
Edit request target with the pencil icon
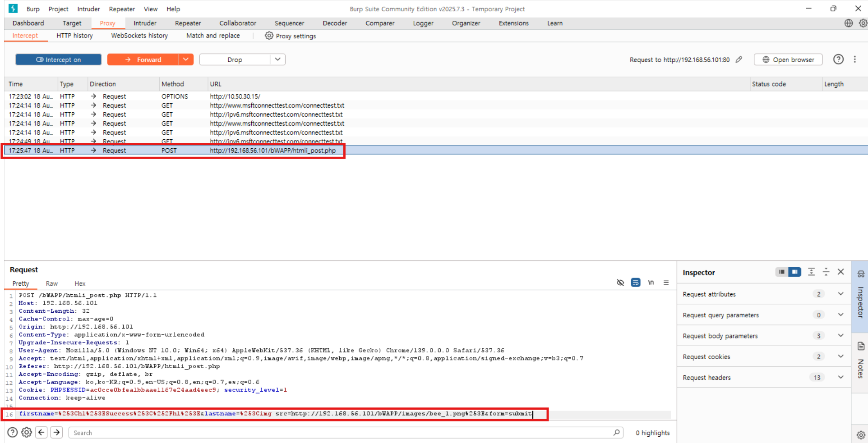(x=739, y=59)
